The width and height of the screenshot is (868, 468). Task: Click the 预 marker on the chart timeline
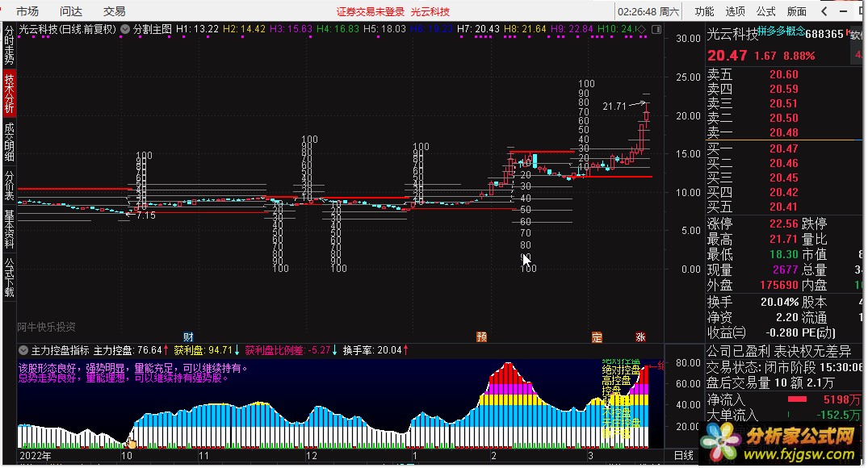tap(481, 337)
